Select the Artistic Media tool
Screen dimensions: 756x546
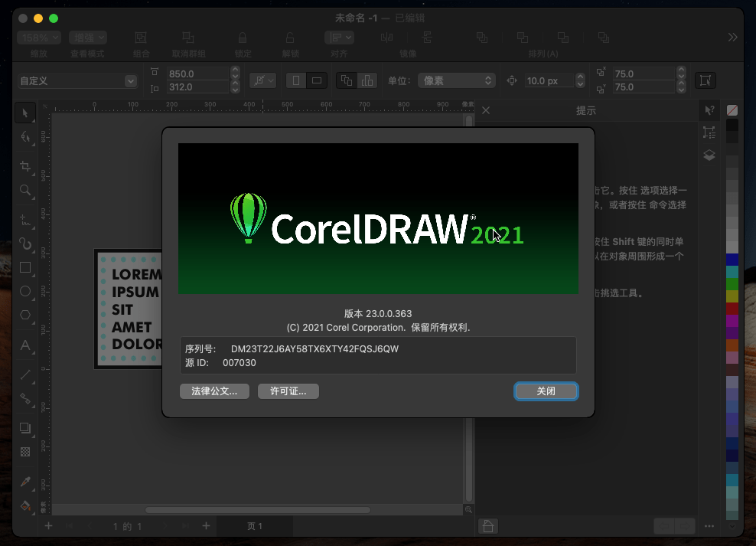click(25, 244)
